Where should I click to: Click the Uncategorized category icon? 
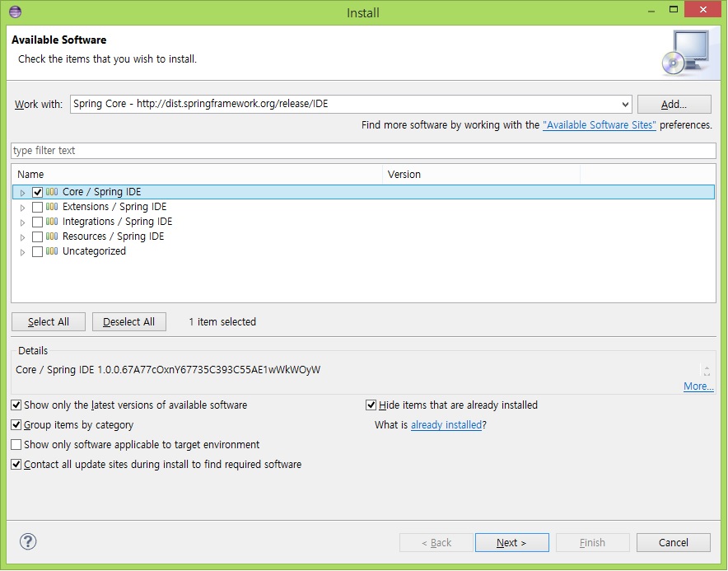tap(52, 251)
